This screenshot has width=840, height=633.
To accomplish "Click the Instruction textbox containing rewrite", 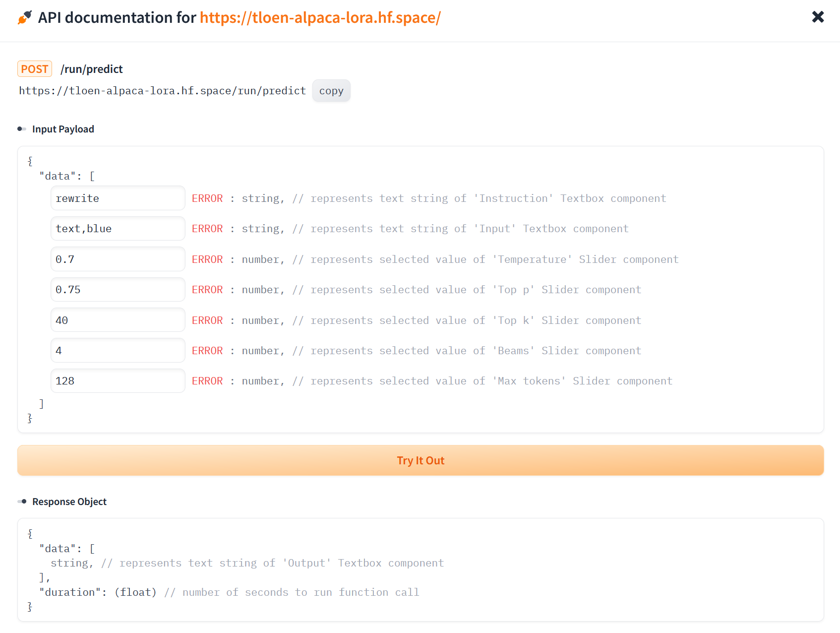I will pyautogui.click(x=118, y=198).
